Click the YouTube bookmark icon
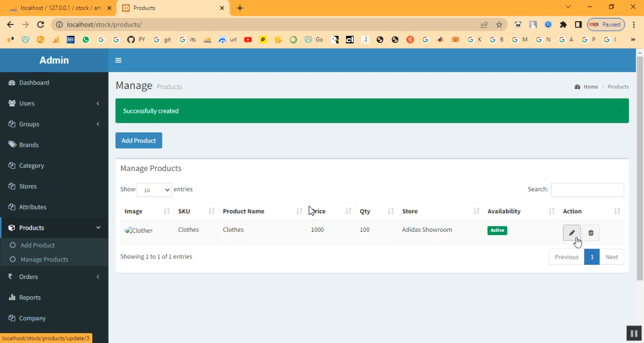644x343 pixels. (x=248, y=40)
